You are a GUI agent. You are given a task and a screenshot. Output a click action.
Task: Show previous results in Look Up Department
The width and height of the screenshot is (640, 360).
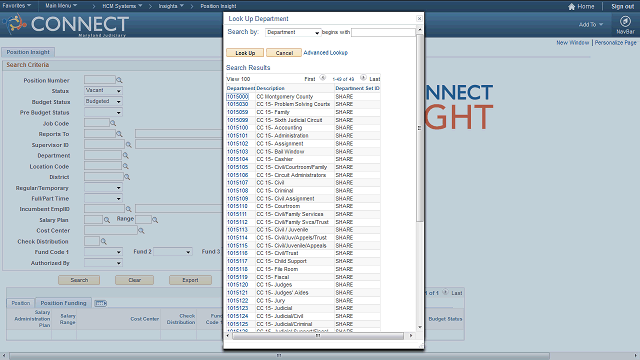pyautogui.click(x=322, y=78)
